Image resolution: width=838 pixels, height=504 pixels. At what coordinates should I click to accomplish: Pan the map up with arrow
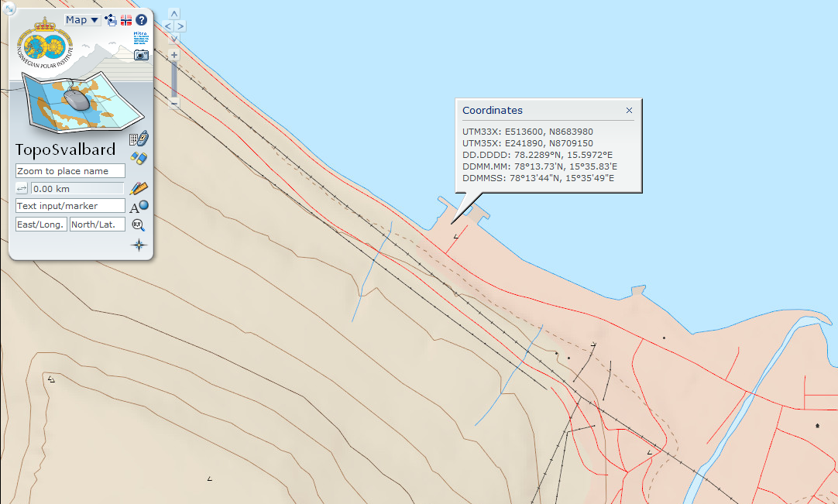(x=174, y=13)
